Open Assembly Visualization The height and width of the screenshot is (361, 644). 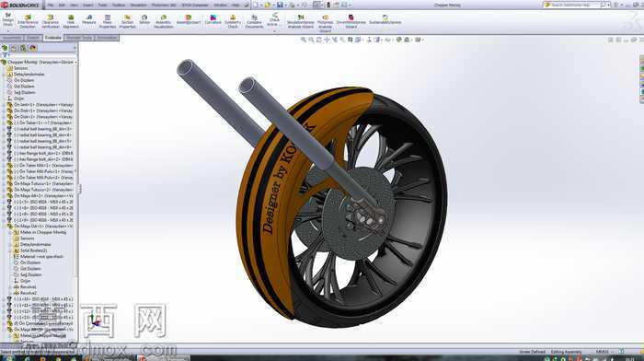164,21
